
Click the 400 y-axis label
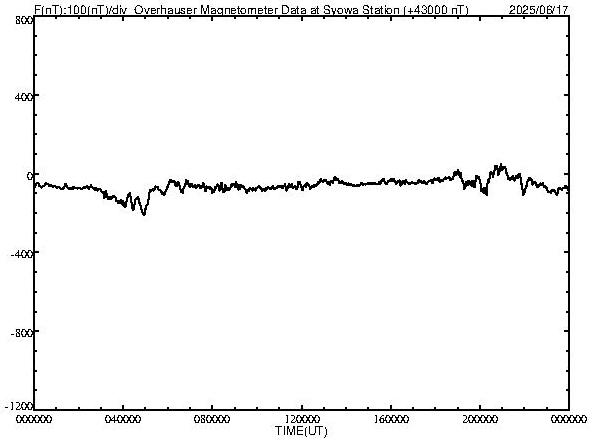pyautogui.click(x=24, y=97)
